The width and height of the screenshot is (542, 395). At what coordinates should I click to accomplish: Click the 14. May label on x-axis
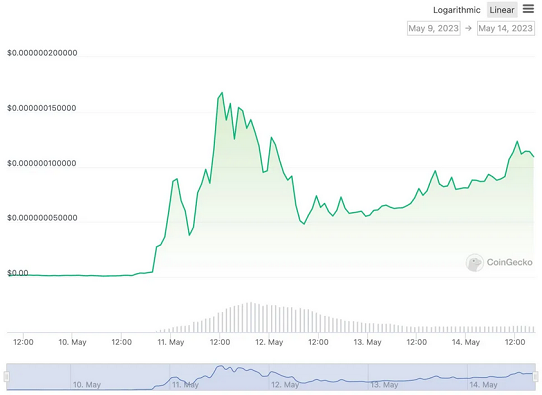(466, 342)
